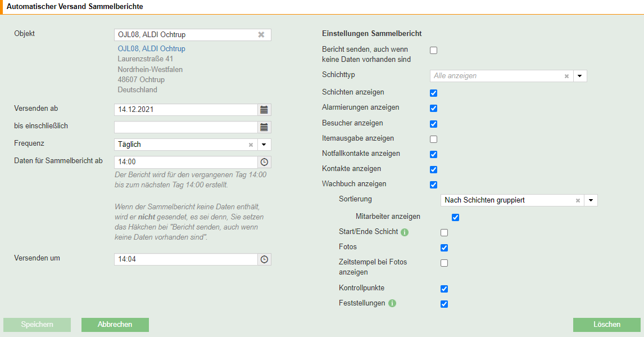Enable sending report when no data exists
The image size is (644, 337).
click(433, 50)
